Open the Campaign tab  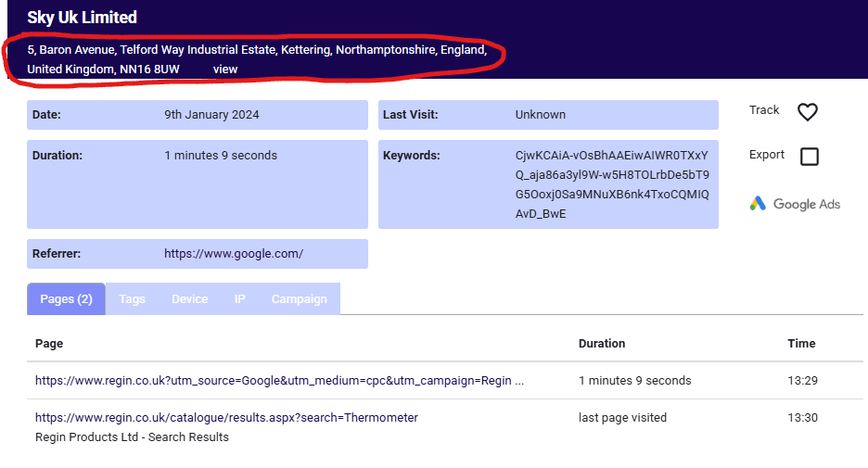pos(299,298)
